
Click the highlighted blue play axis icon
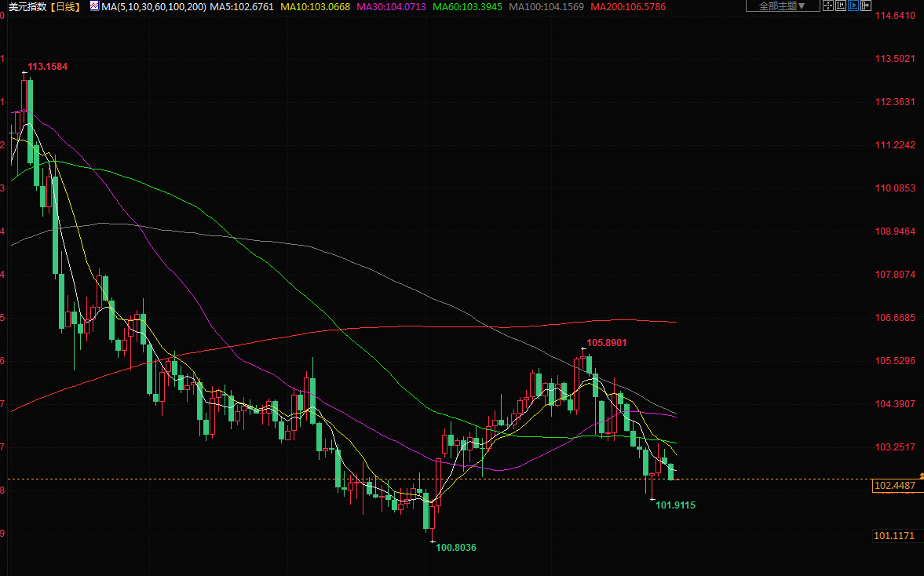coord(853,6)
